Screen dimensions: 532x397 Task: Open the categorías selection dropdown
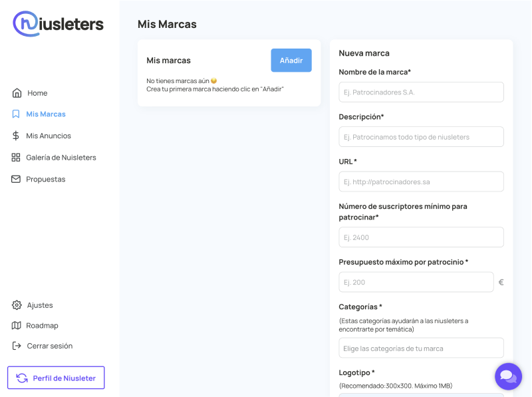tap(421, 348)
